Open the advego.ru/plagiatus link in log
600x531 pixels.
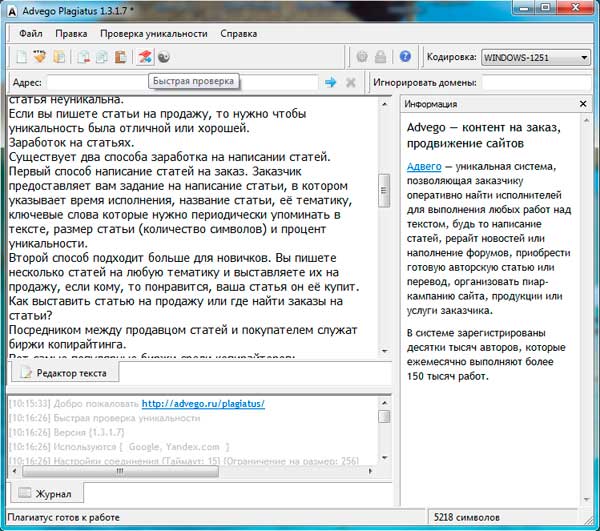point(203,404)
